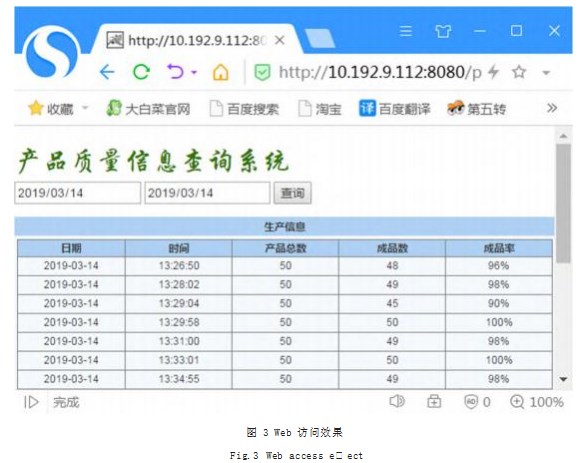Expand the address bar dropdown arrow
The height and width of the screenshot is (463, 587).
pos(546,73)
